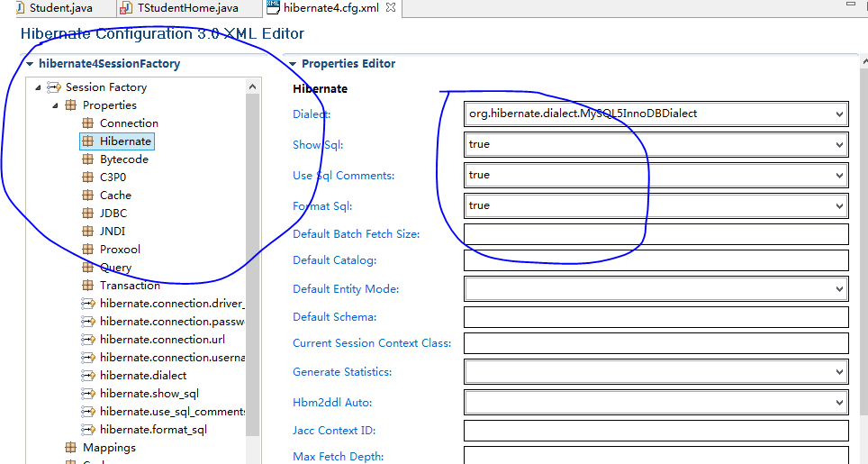Click the JDBC property group icon

coord(87,214)
